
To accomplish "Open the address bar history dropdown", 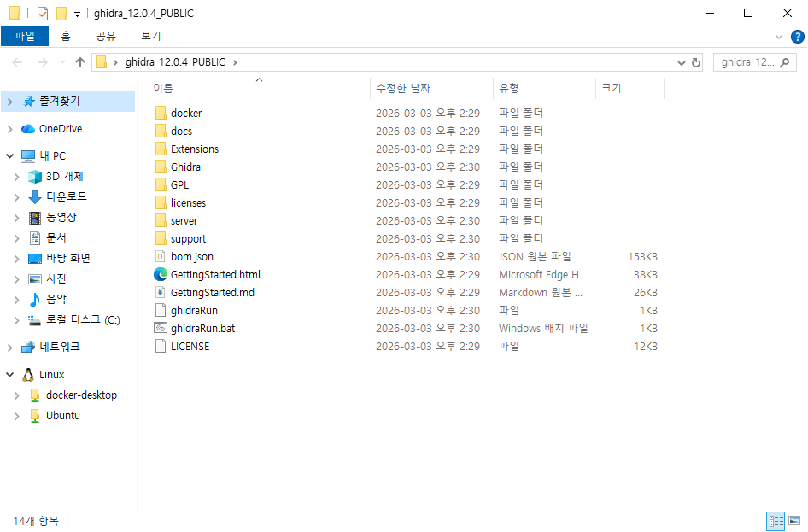I will point(681,62).
